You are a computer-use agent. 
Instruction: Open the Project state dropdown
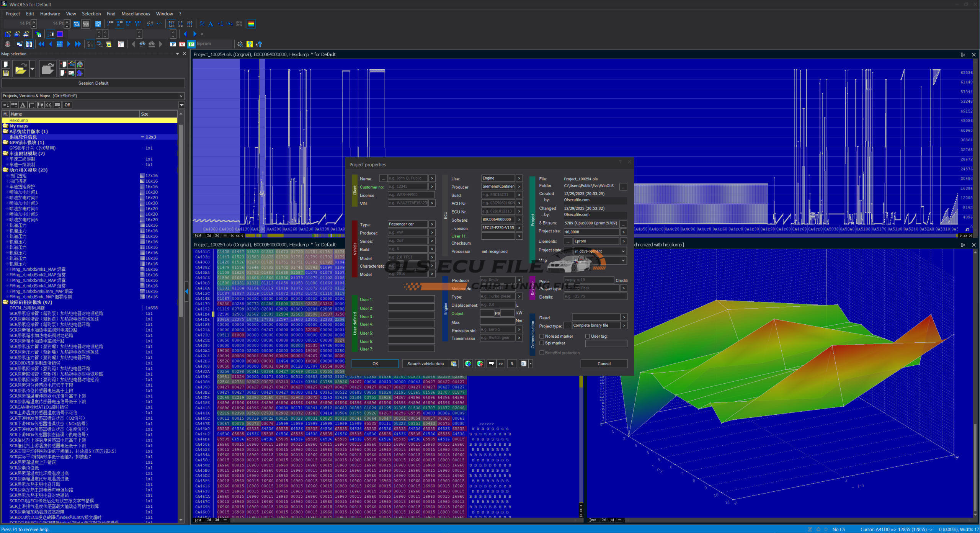(623, 251)
